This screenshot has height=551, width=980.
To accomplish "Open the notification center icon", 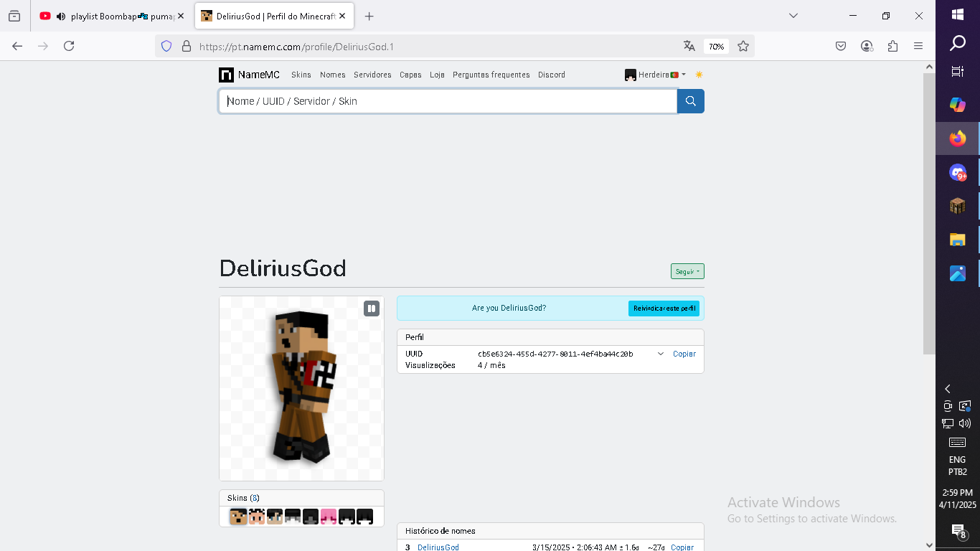I will point(958,531).
